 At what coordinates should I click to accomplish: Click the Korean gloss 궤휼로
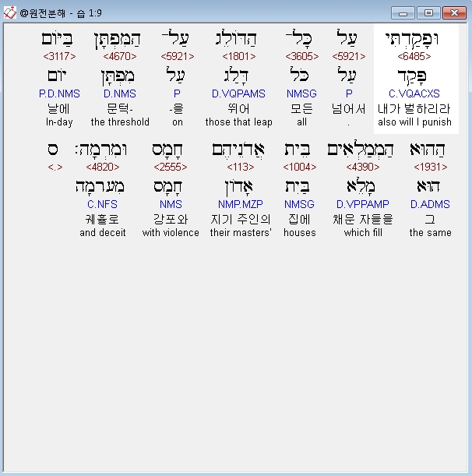[x=102, y=219]
